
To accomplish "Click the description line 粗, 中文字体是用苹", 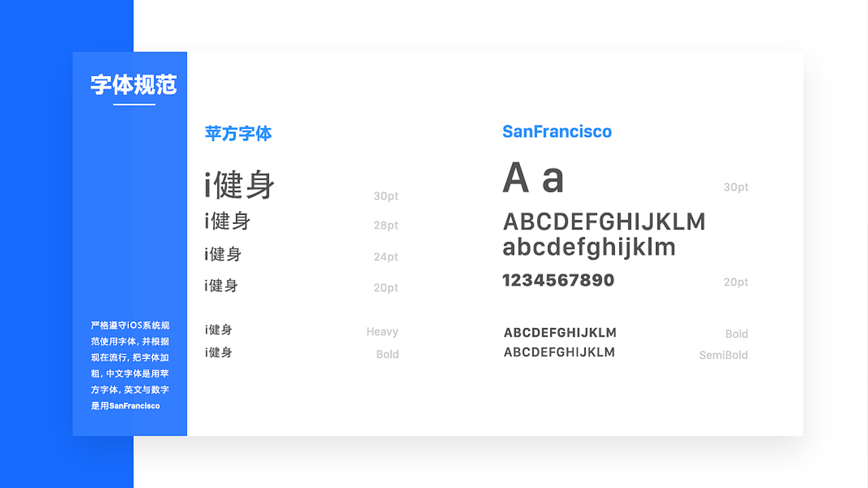I will 130,373.
